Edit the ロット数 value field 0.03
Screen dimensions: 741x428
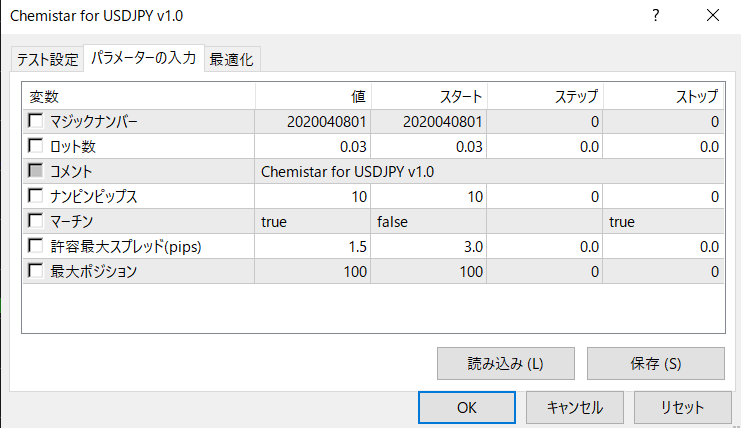(313, 147)
